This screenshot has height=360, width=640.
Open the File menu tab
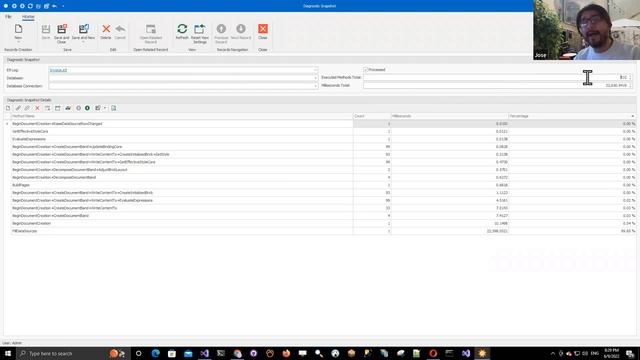[8, 17]
